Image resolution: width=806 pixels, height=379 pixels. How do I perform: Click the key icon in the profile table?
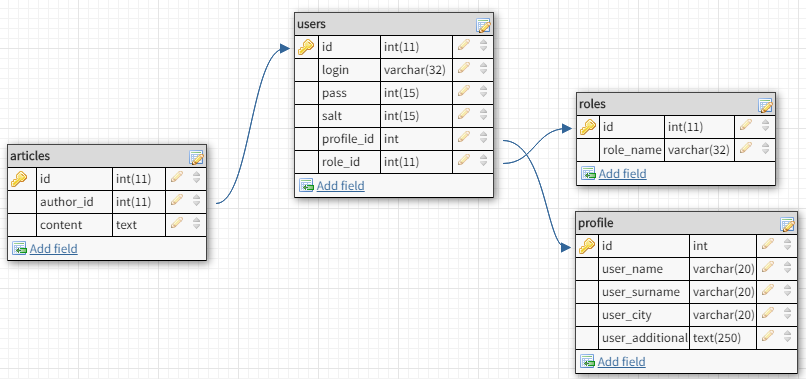click(587, 246)
